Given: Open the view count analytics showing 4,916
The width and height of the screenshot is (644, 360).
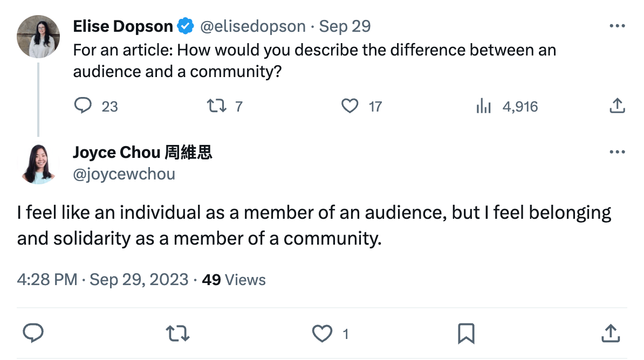Looking at the screenshot, I should [483, 106].
